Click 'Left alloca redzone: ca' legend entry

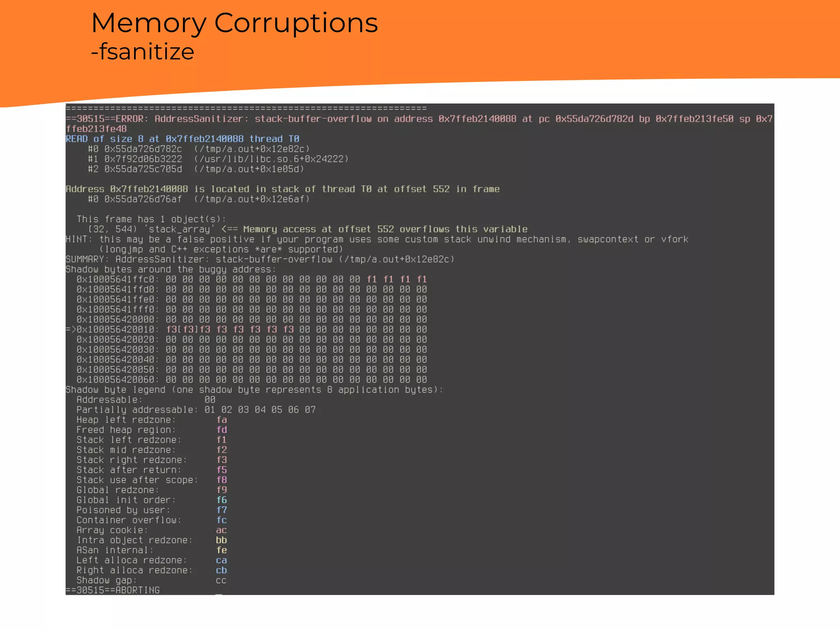pos(152,560)
